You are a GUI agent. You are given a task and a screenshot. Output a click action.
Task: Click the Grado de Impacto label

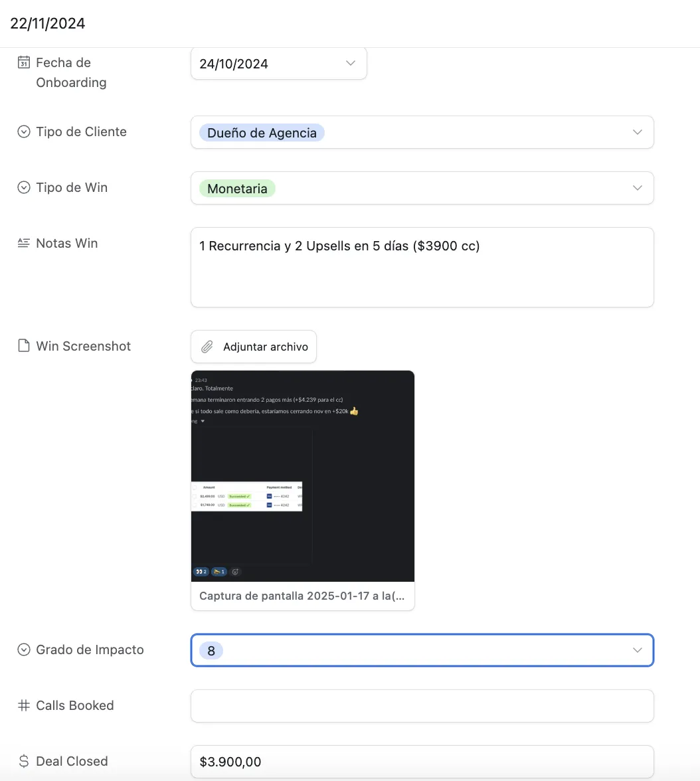[90, 650]
